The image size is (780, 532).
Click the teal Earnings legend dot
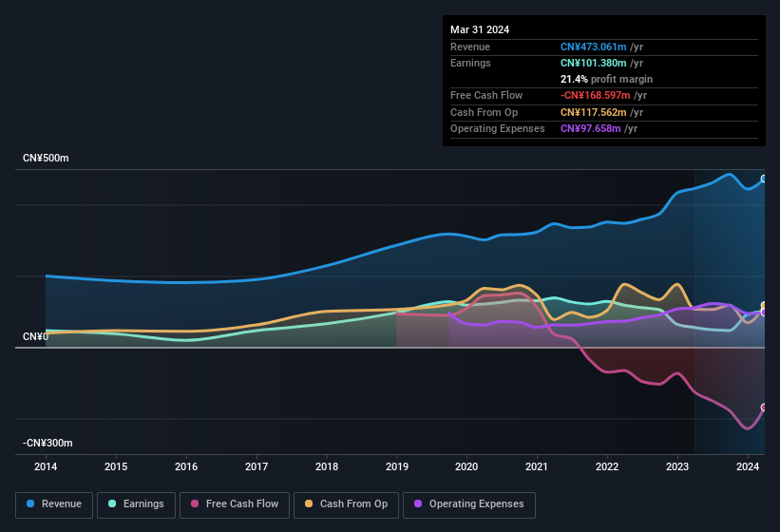point(113,504)
